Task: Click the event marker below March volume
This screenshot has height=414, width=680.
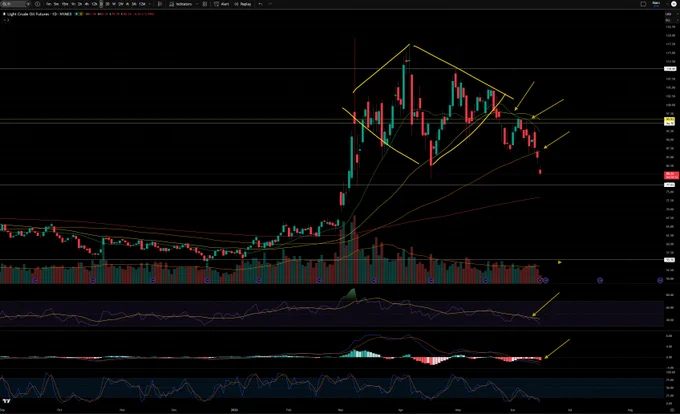Action: [x=373, y=280]
